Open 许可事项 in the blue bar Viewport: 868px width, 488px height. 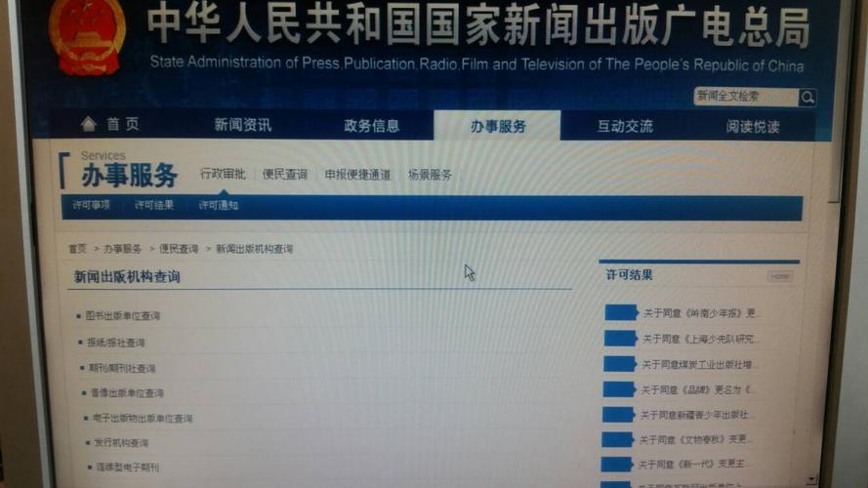[92, 205]
